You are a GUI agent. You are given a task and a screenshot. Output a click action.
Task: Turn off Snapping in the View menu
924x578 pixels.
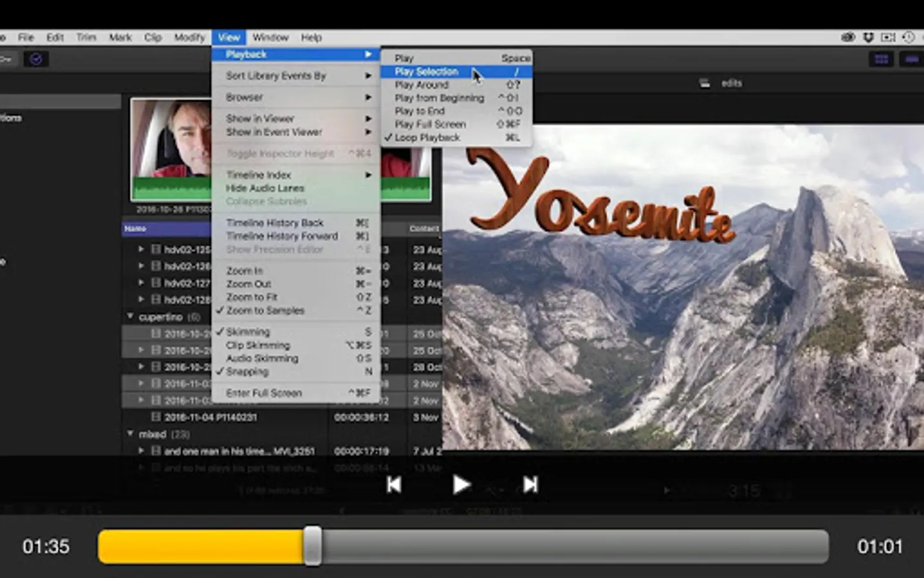[247, 372]
